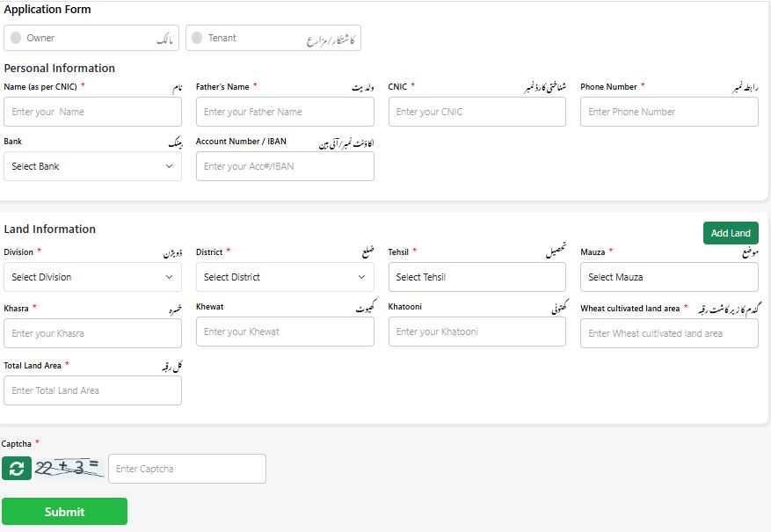Select the Owner radio button
This screenshot has height=532, width=771.
coord(16,38)
